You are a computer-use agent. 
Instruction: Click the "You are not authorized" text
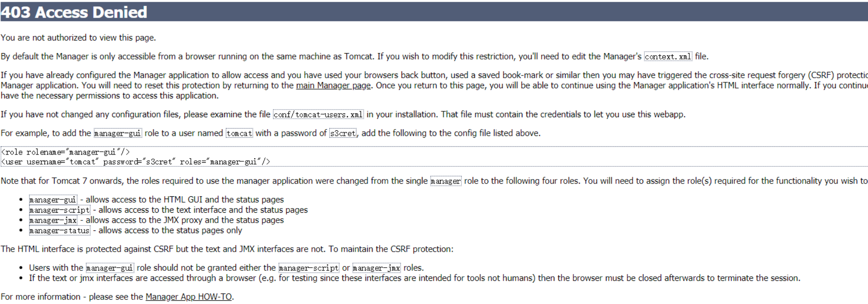78,38
